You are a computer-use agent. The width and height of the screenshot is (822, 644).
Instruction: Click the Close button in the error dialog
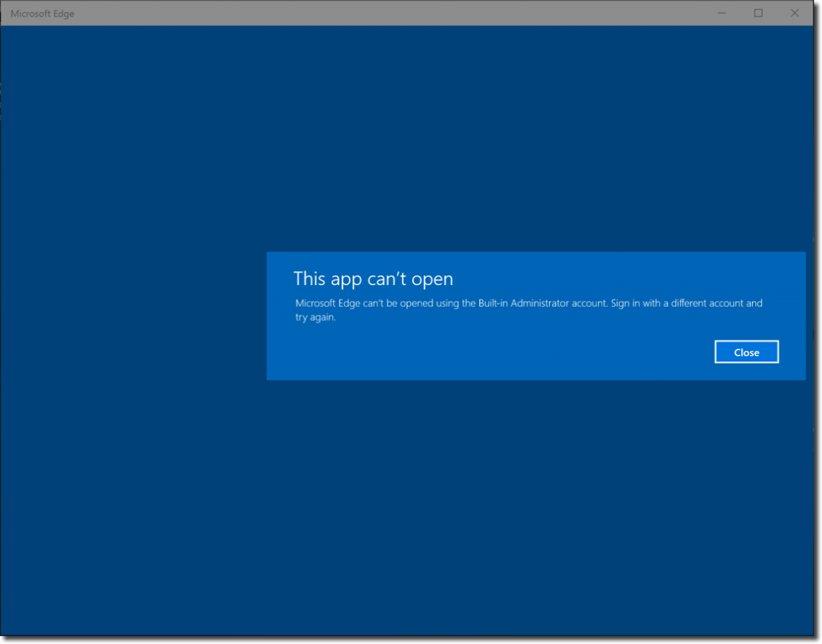747,353
